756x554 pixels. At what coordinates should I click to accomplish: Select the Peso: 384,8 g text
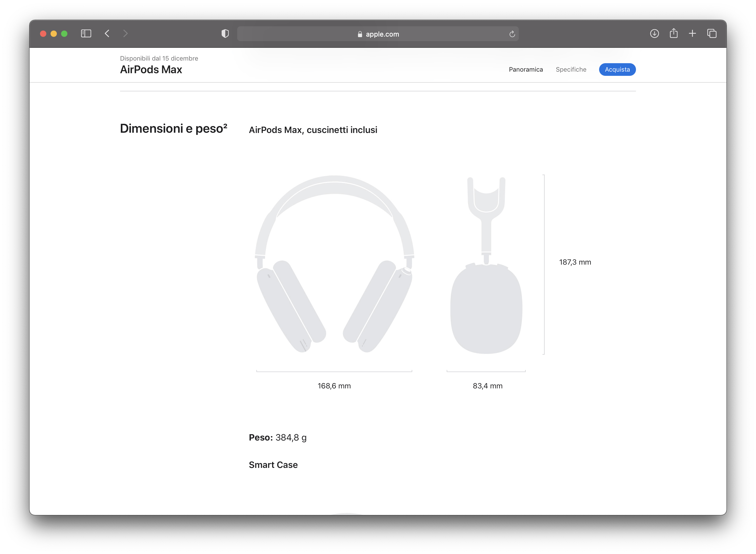(278, 438)
